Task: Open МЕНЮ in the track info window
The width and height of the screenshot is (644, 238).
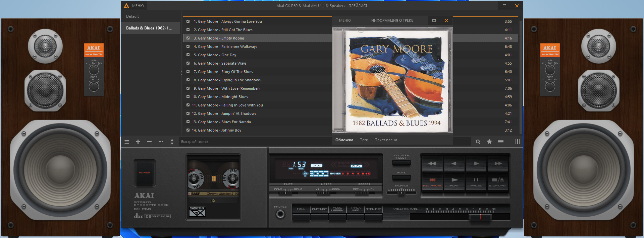Action: [x=345, y=20]
